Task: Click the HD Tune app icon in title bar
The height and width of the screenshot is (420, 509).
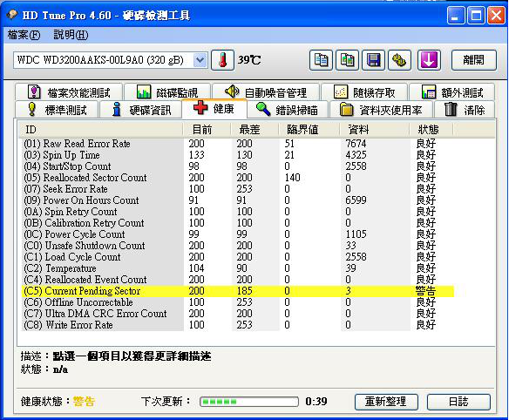Action: coord(13,15)
